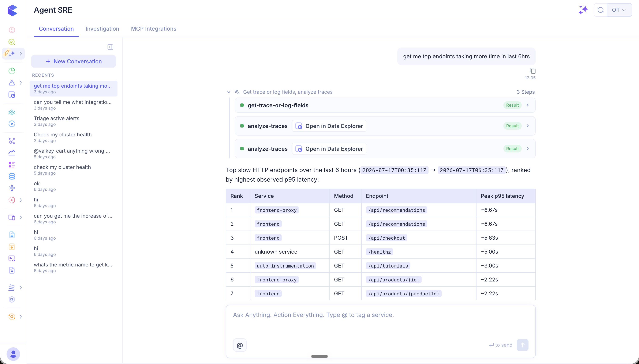Click the horizontal scrollbar handle at the bottom
639x364 pixels.
319,356
